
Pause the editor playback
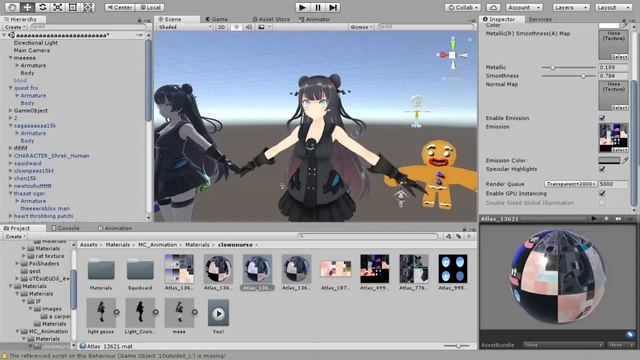[318, 7]
